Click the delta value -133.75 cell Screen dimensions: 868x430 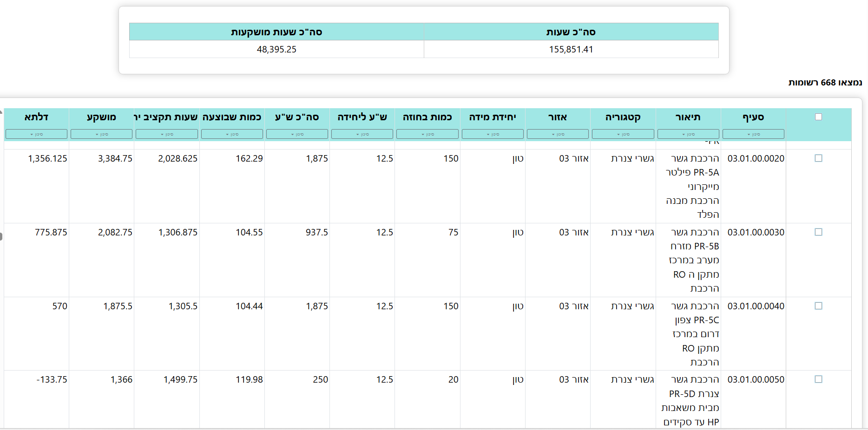point(52,380)
